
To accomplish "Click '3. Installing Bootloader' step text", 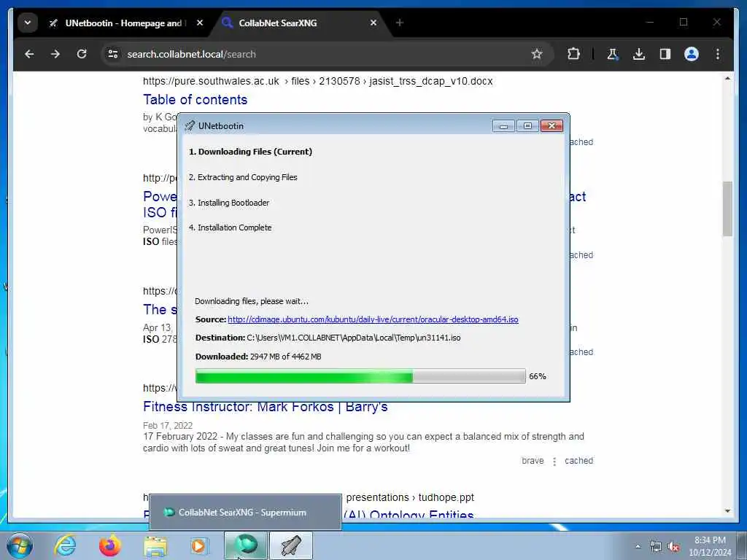I will click(x=229, y=203).
